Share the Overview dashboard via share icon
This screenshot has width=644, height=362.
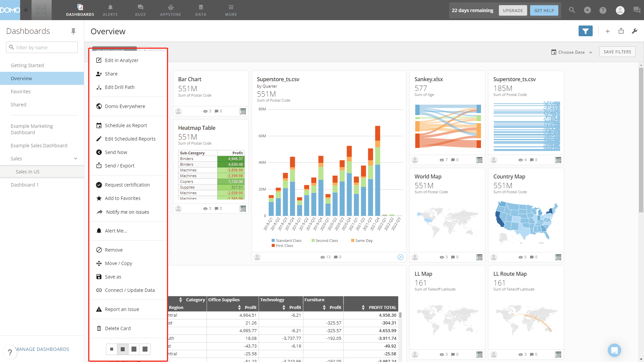(x=621, y=31)
